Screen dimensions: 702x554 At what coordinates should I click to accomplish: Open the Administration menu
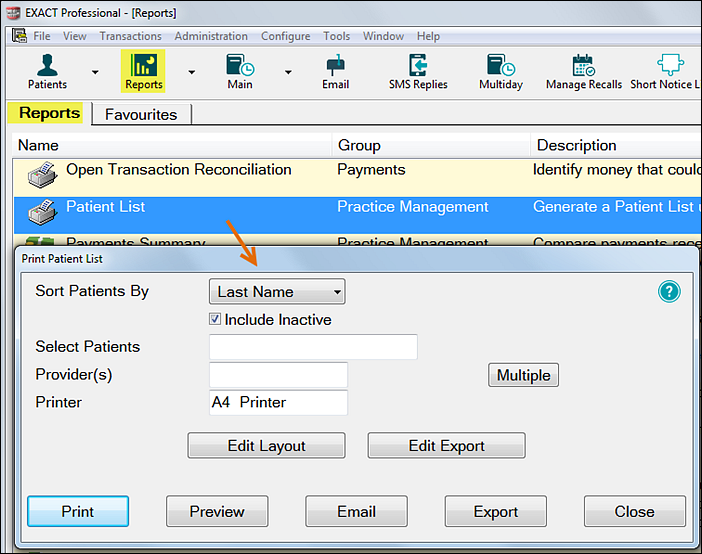click(x=211, y=36)
